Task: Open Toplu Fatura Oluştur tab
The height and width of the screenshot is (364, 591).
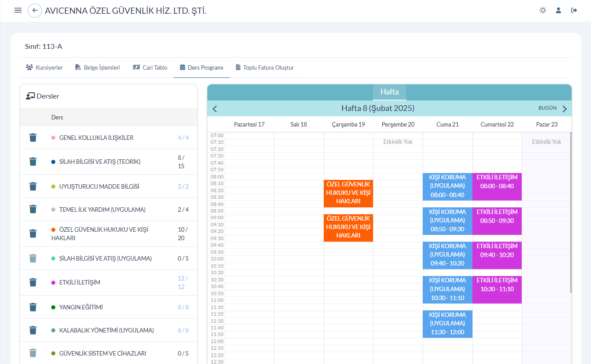Action: tap(265, 68)
